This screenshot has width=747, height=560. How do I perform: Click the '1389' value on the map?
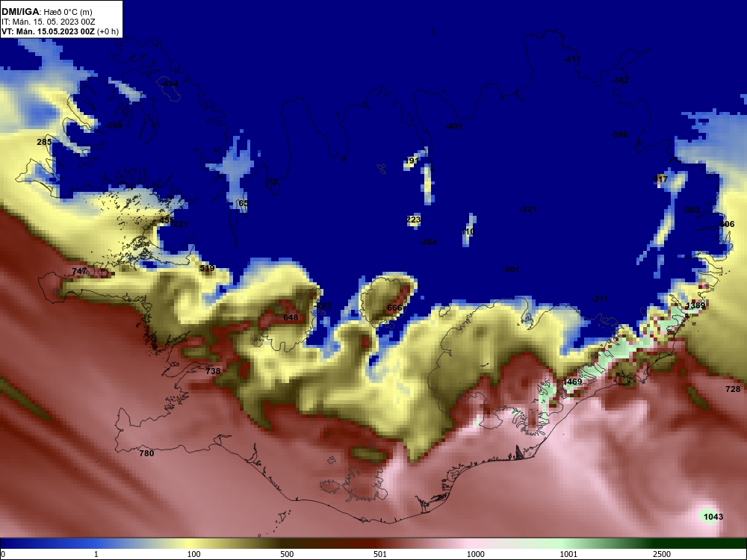point(695,305)
